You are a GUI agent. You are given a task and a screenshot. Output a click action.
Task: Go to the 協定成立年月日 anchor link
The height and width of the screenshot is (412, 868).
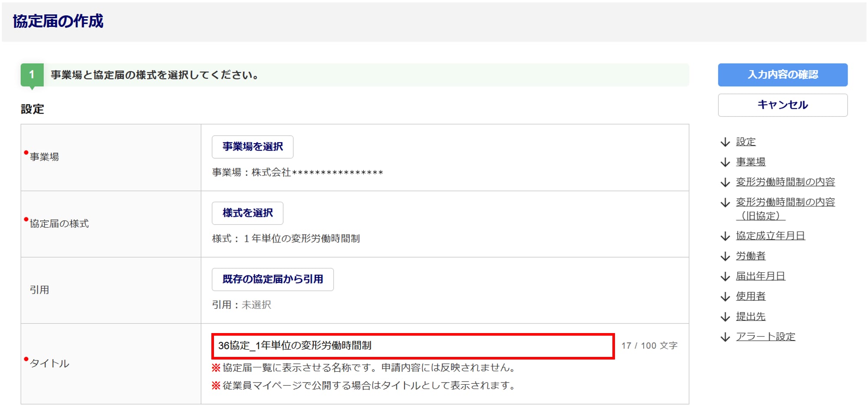coord(770,236)
